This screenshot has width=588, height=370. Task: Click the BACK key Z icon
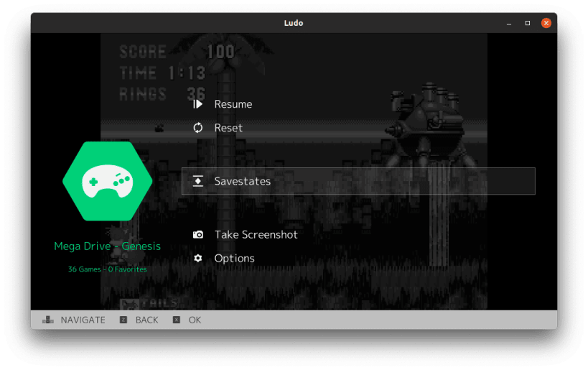[x=123, y=320]
